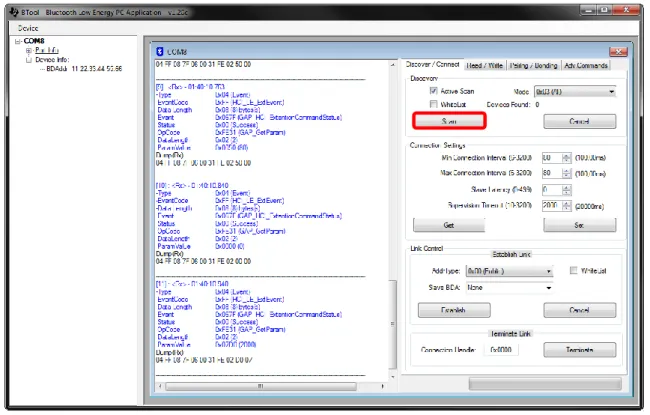This screenshot has height=415, width=650.
Task: Switch to the Pairing / Bonding tab
Action: click(x=533, y=66)
